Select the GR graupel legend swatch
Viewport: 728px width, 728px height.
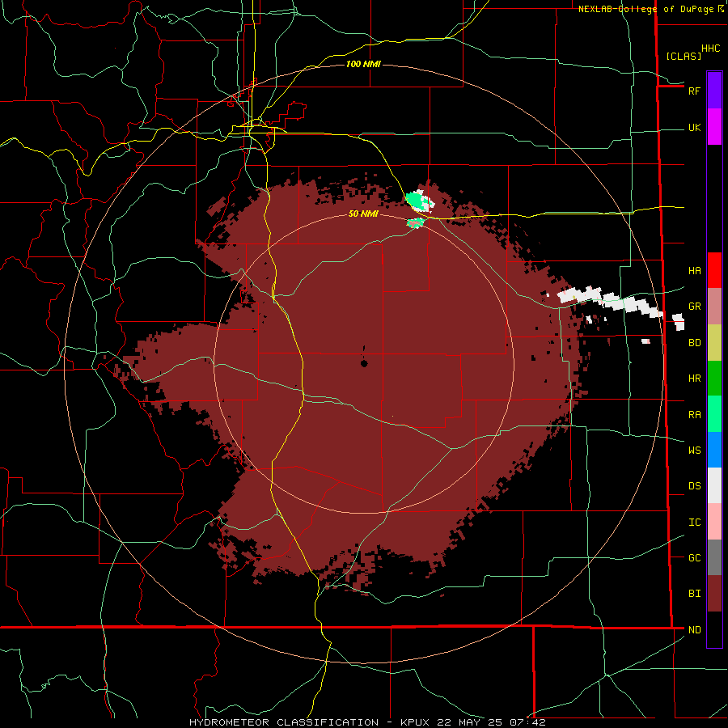(x=714, y=307)
